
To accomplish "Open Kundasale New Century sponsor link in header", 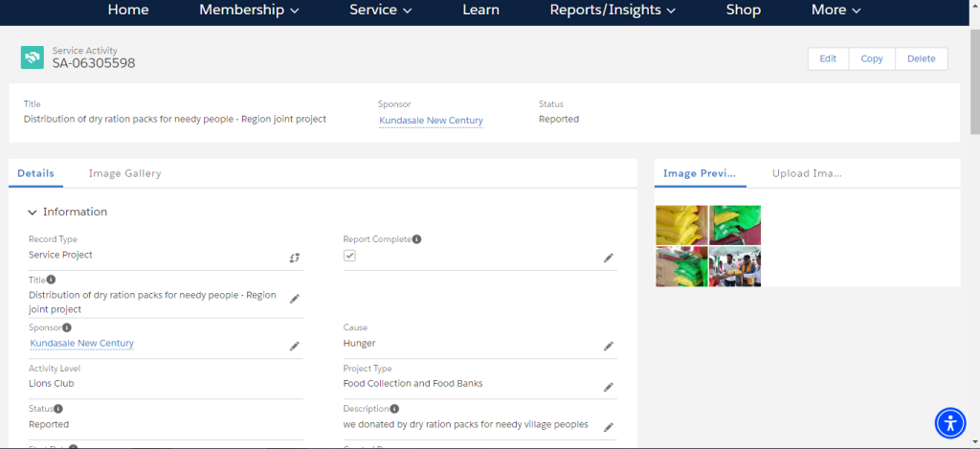I will coord(432,121).
